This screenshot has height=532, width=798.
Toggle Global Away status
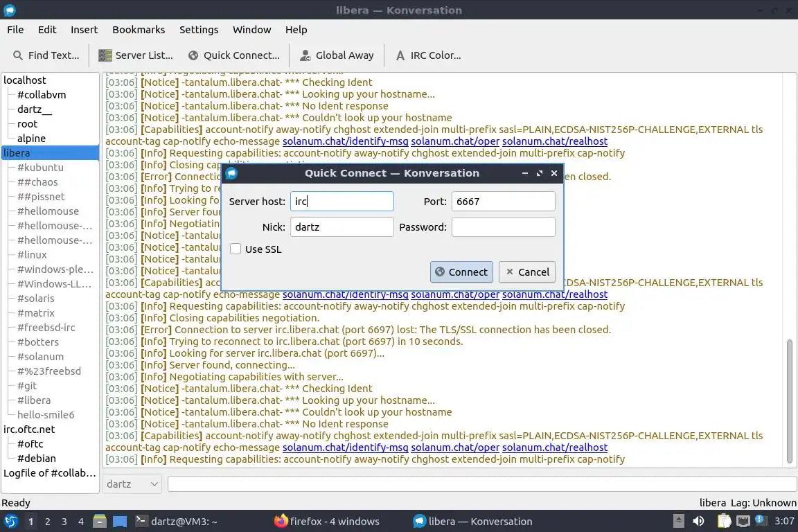tap(337, 55)
